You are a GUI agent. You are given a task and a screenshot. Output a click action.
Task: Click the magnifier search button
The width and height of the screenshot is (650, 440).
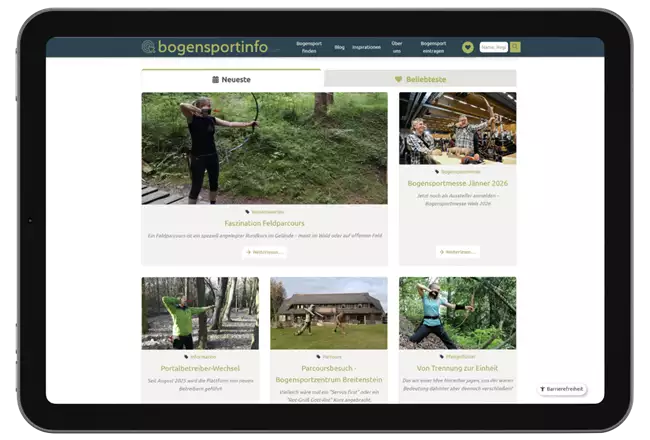click(515, 47)
